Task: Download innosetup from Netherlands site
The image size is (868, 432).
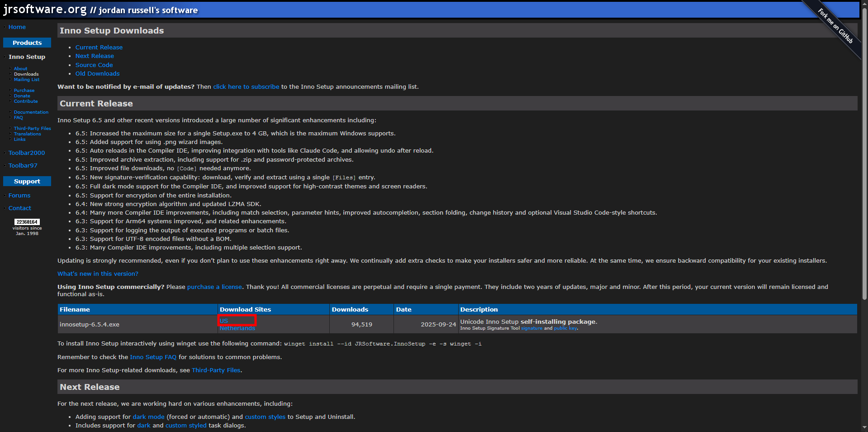Action: coord(237,328)
